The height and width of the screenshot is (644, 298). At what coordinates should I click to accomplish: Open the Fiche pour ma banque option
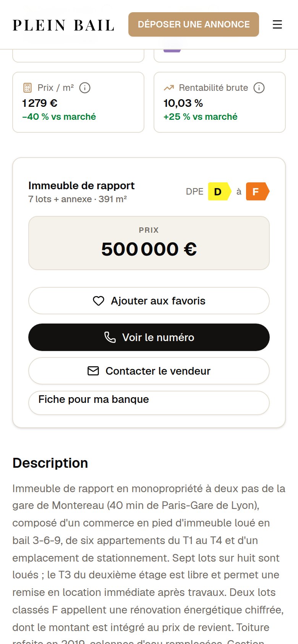click(149, 403)
